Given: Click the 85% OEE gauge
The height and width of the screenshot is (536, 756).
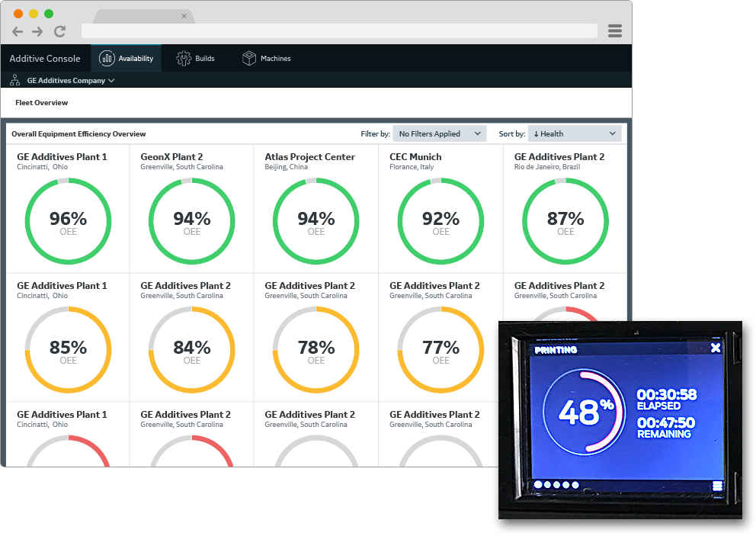Looking at the screenshot, I should tap(68, 350).
